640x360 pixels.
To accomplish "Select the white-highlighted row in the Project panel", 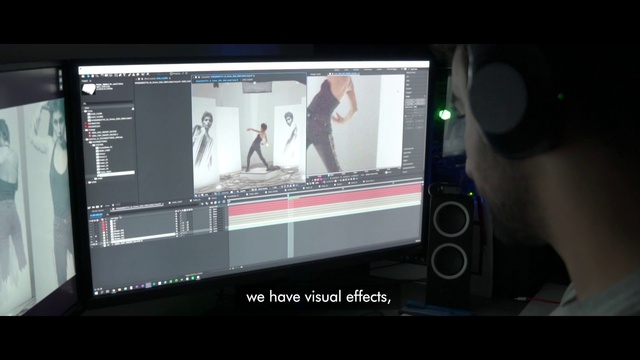I will [x=116, y=173].
